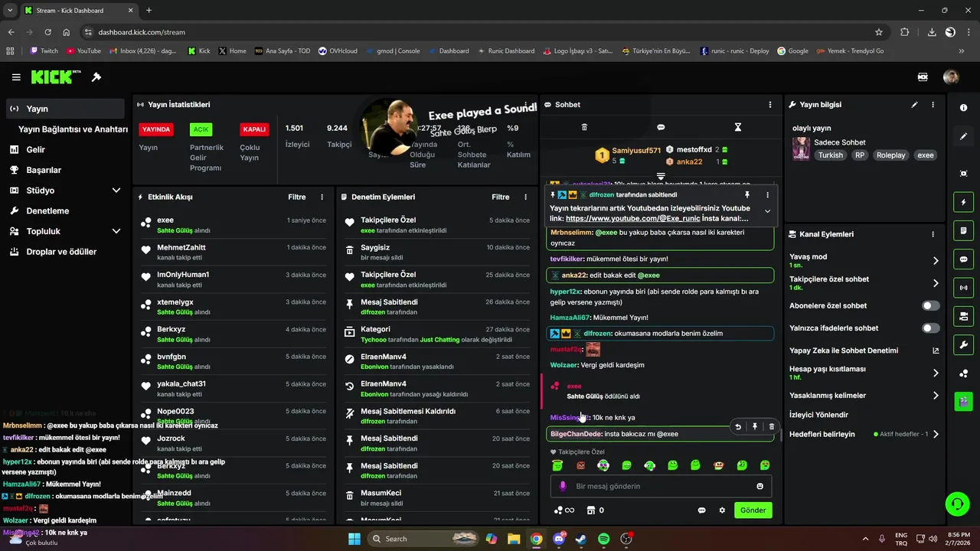Click the green Gönder button
The image size is (980, 551).
(753, 510)
